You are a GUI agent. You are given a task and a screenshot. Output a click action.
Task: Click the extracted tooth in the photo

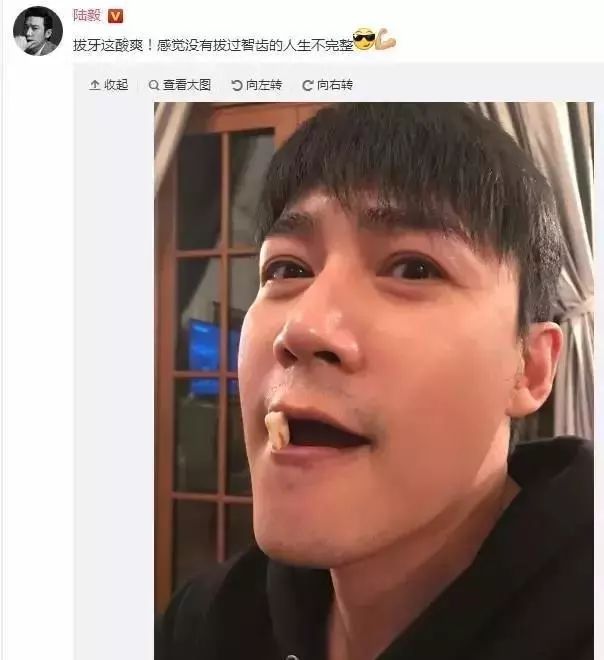[x=277, y=431]
